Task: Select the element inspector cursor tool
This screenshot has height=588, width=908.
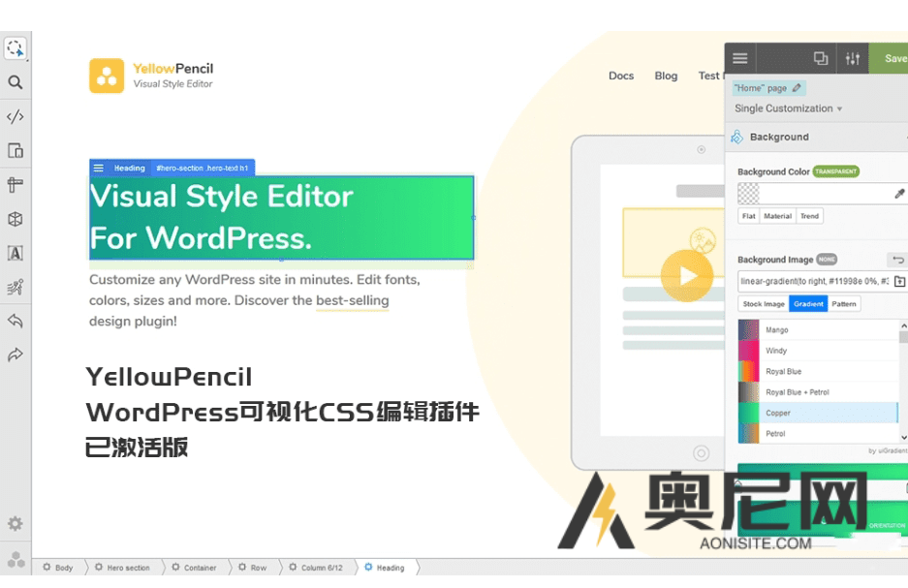Action: 16,48
